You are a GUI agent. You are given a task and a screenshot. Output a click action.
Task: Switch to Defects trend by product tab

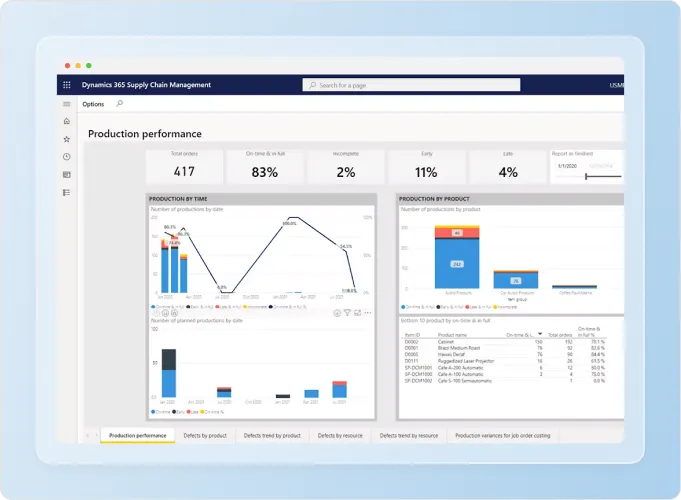(272, 435)
